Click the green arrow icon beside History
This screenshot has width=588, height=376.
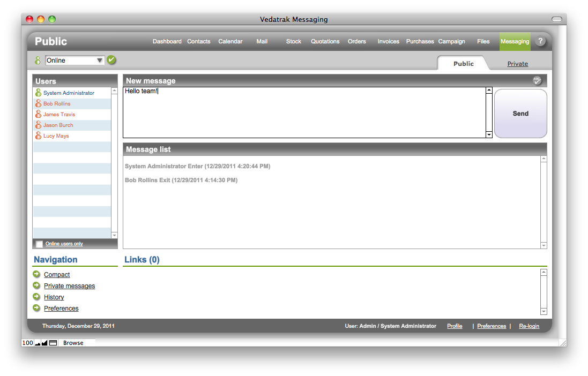(36, 297)
